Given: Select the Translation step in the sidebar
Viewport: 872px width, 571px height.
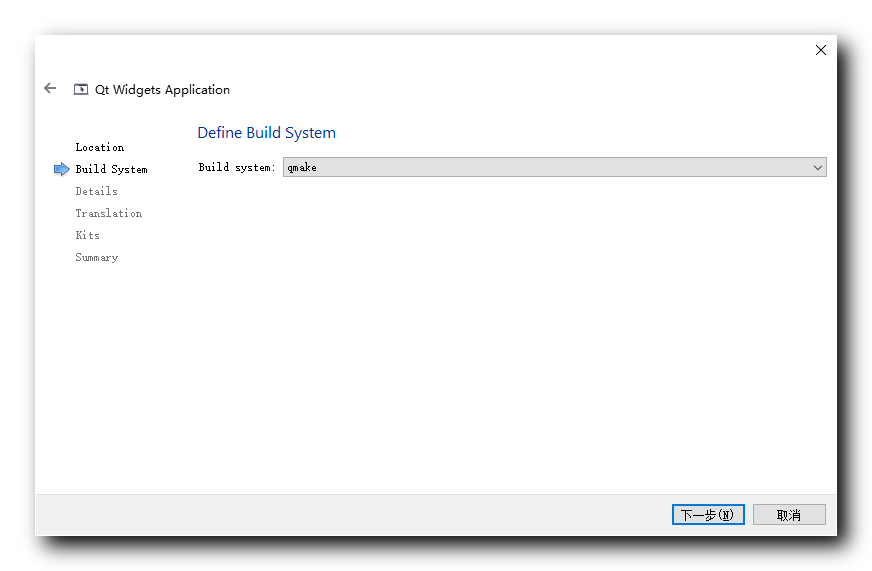Looking at the screenshot, I should (x=108, y=213).
